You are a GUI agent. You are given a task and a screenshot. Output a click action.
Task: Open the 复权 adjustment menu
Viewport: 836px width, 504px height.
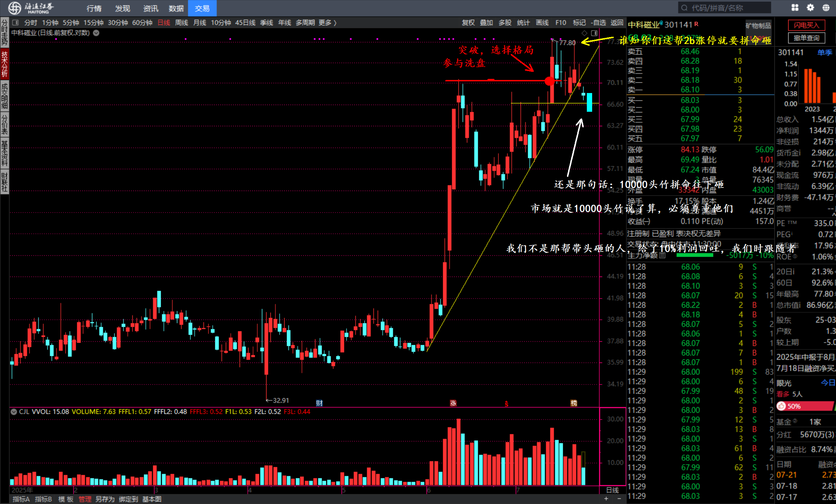(468, 23)
